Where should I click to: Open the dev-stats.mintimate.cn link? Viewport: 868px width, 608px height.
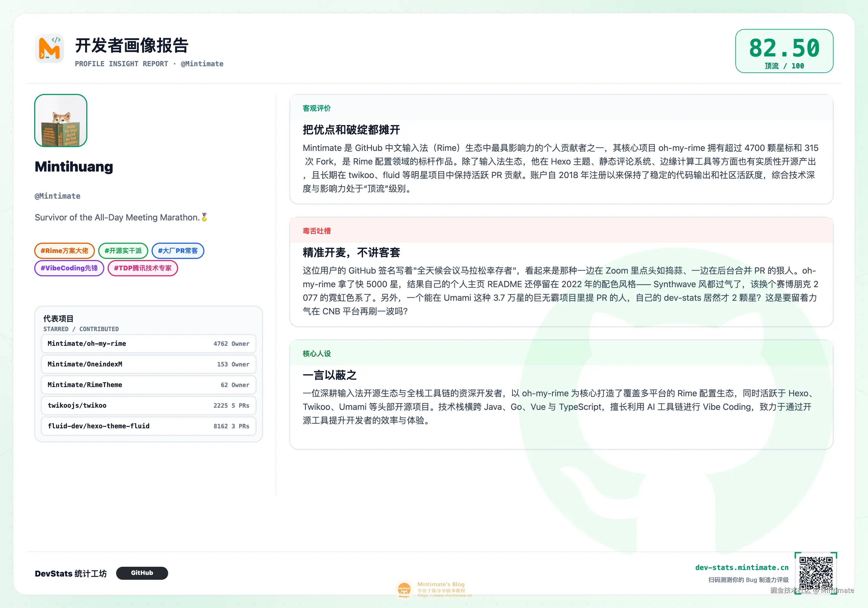tap(742, 567)
